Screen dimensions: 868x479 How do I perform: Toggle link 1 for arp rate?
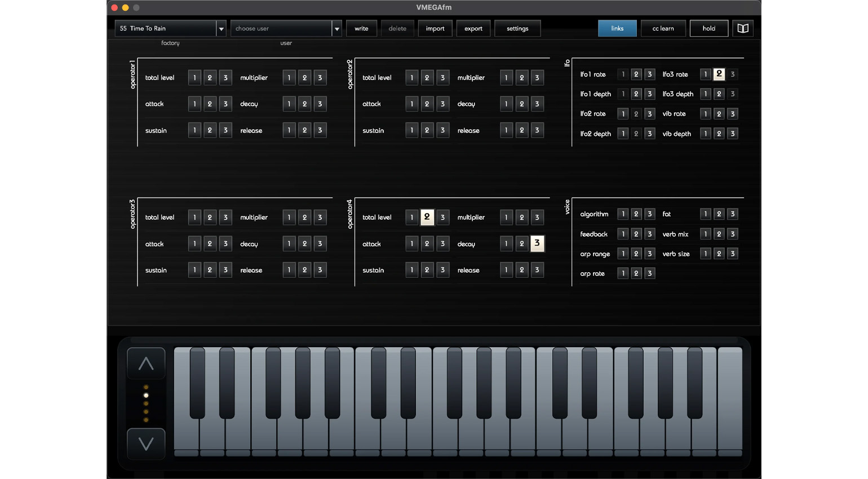click(x=623, y=273)
